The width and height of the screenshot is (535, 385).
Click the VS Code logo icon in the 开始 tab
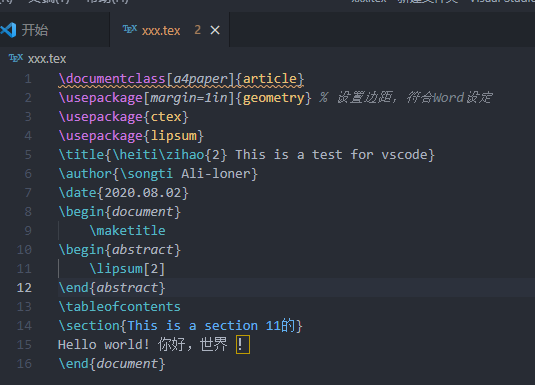tap(8, 30)
